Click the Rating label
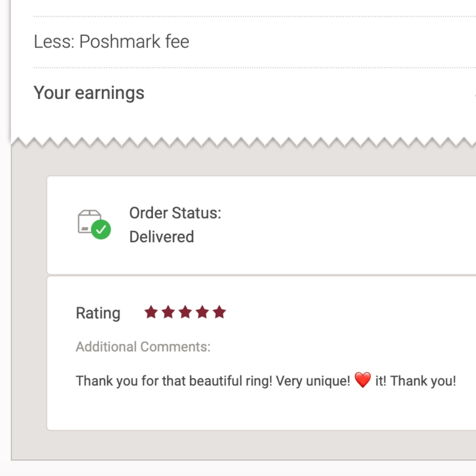The image size is (476, 476). point(98,313)
